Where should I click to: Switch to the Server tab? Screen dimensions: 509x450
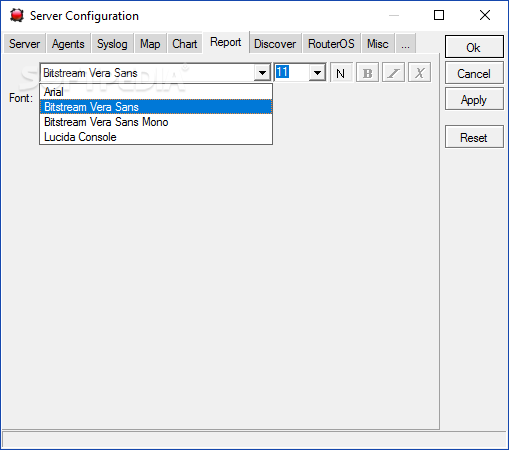point(25,44)
